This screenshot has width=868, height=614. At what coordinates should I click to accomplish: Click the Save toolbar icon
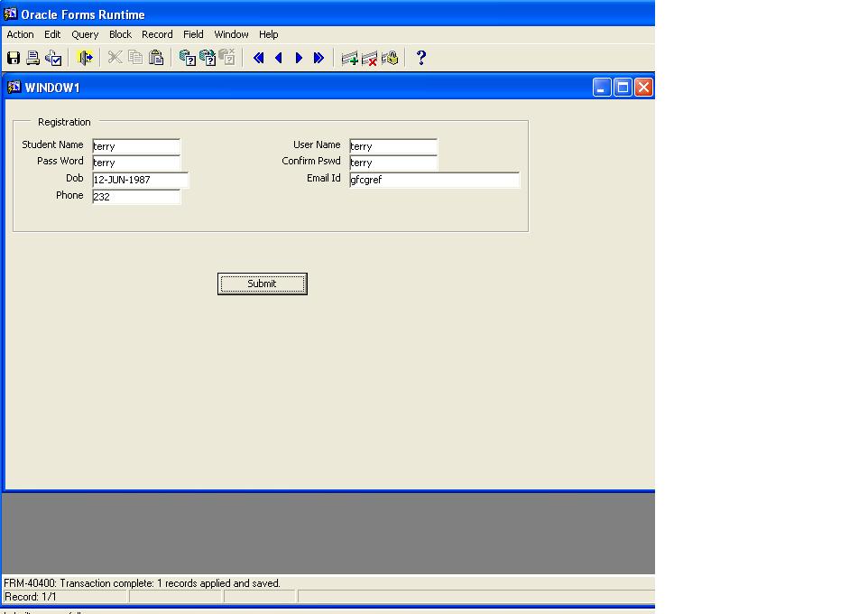(x=14, y=58)
